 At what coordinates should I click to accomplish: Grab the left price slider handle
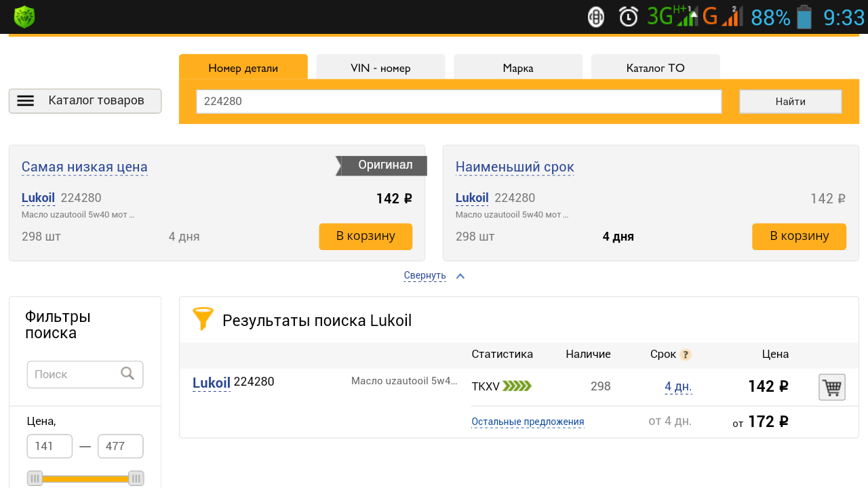pyautogui.click(x=35, y=479)
